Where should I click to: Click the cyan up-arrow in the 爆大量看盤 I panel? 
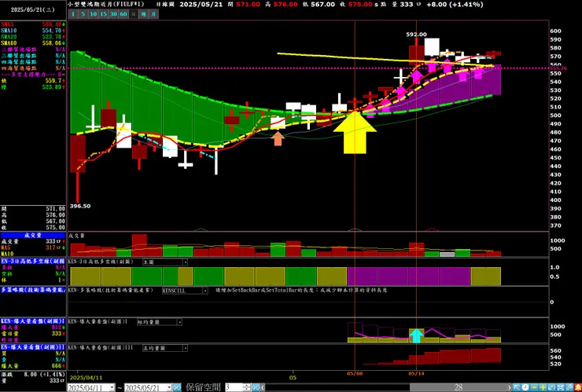pyautogui.click(x=417, y=335)
